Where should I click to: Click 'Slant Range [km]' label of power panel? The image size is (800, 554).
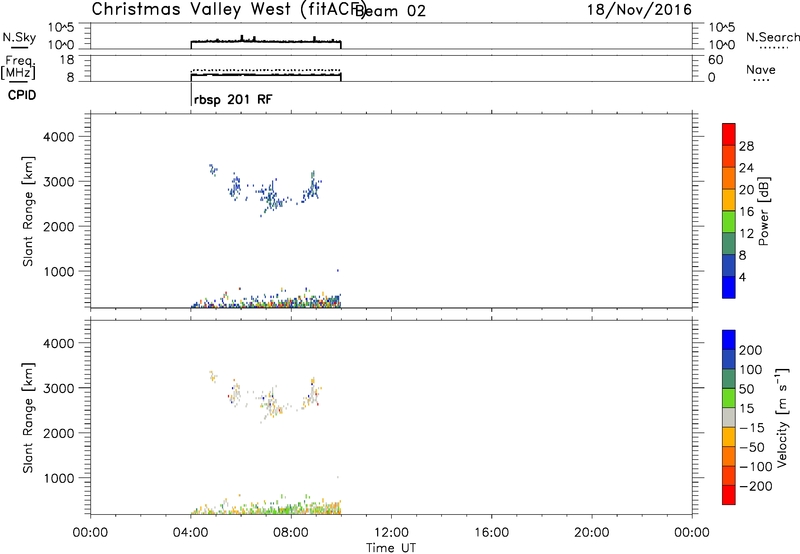pos(28,211)
